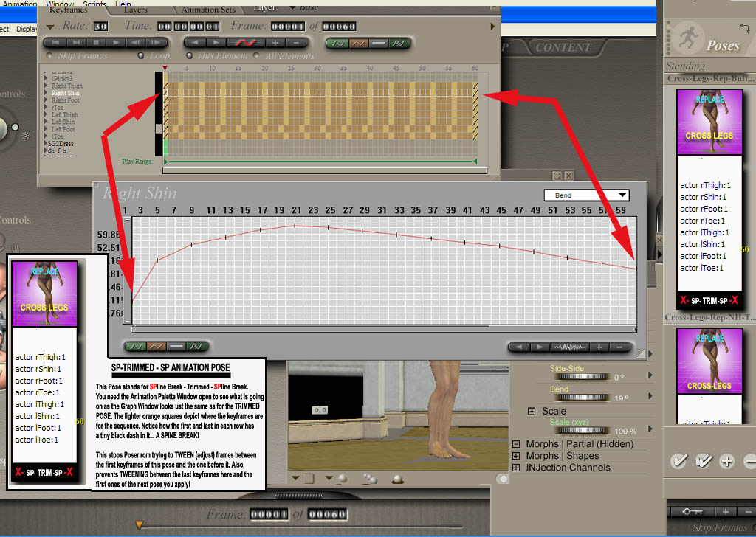Select the All Elements radio option
Screen dimensions: 756x537
[x=256, y=56]
